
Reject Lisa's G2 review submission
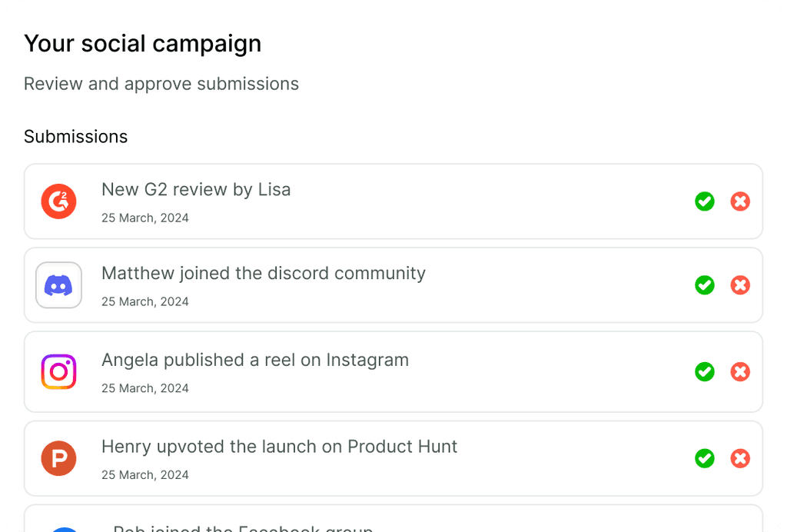click(740, 201)
